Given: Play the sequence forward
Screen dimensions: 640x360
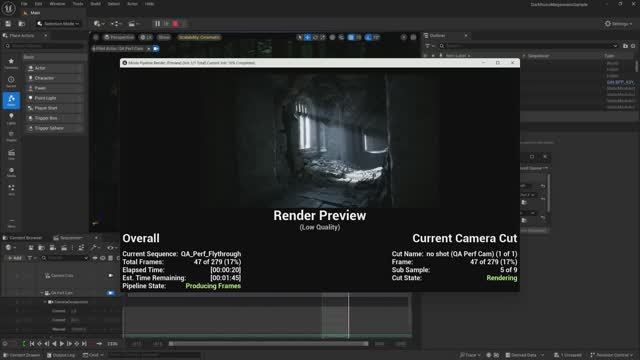Looking at the screenshot, I should point(62,344).
